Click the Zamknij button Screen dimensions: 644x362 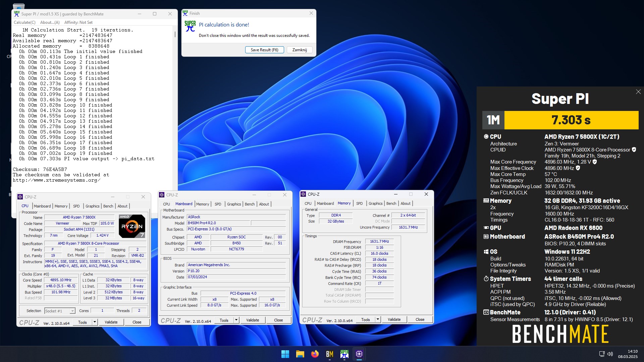coord(300,50)
